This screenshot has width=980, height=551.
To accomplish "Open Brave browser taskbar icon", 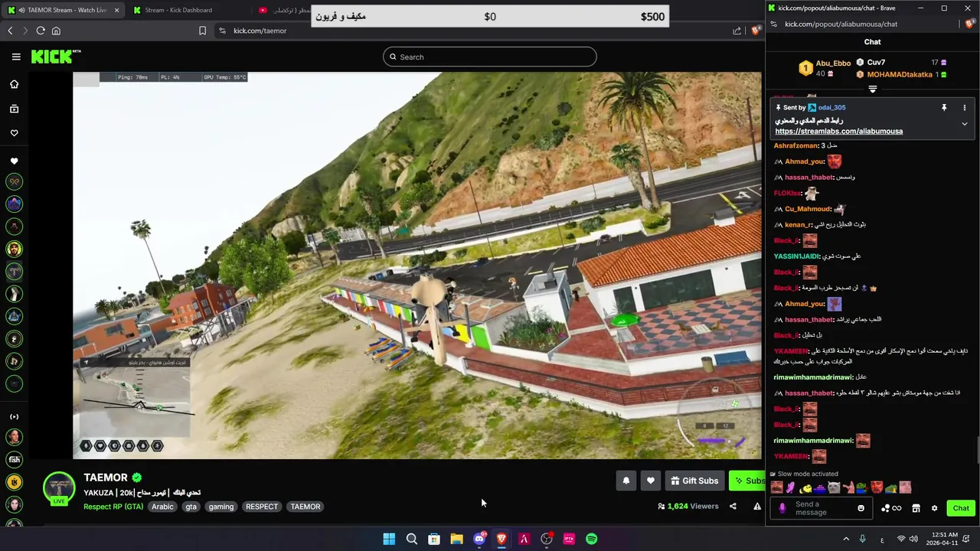I will tap(501, 539).
